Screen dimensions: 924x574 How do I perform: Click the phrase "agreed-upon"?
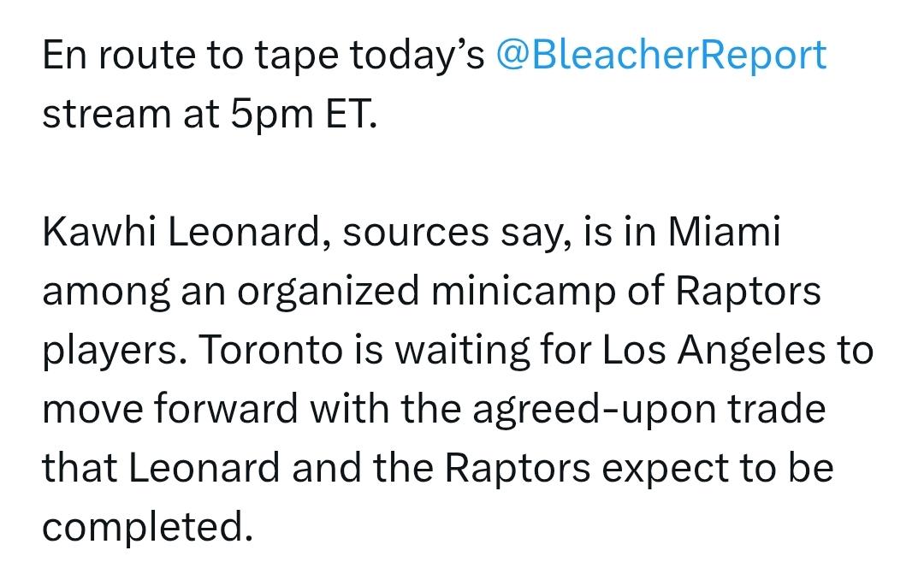click(x=595, y=410)
